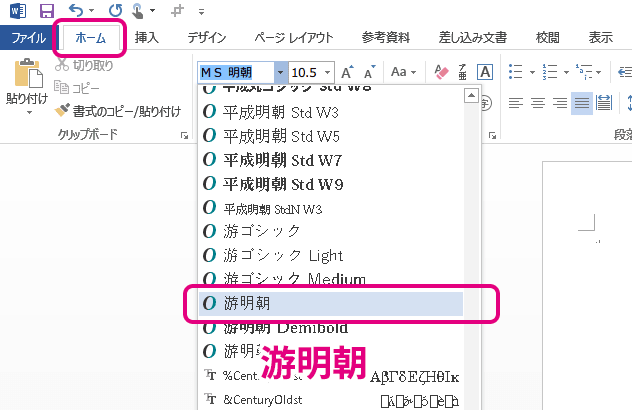Open the touch/mouse mode dropdown arrow
Screen dimensions: 632x410
tap(152, 11)
